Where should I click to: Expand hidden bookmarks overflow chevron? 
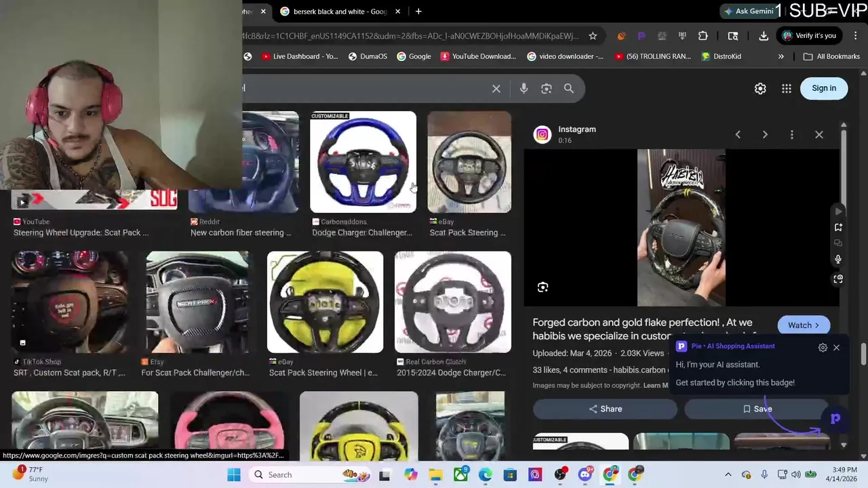pos(781,56)
